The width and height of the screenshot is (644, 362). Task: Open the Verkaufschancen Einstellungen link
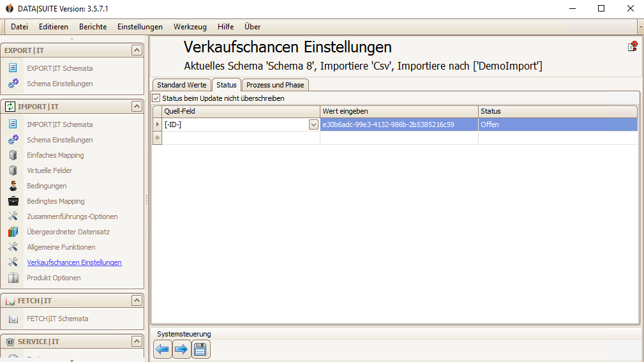click(x=74, y=262)
